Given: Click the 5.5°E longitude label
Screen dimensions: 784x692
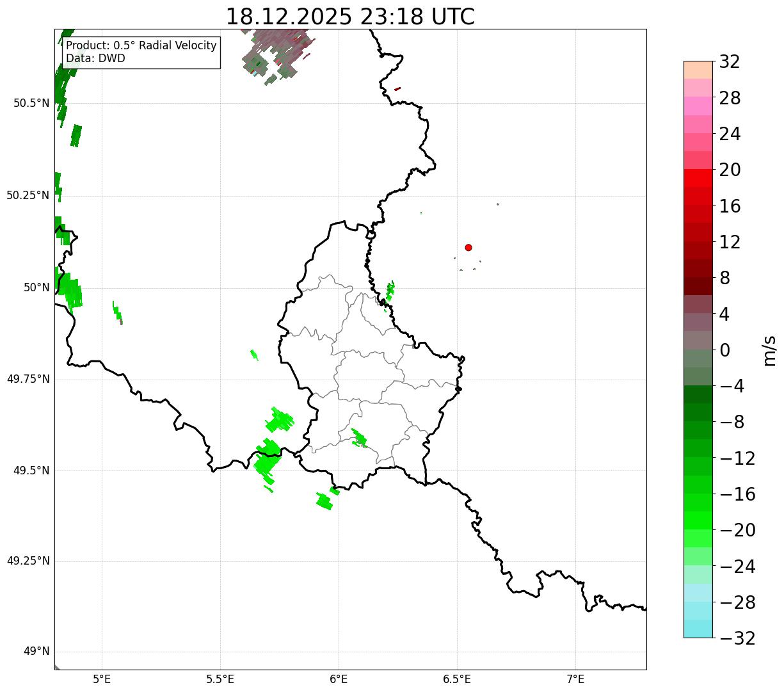Looking at the screenshot, I should coord(220,679).
